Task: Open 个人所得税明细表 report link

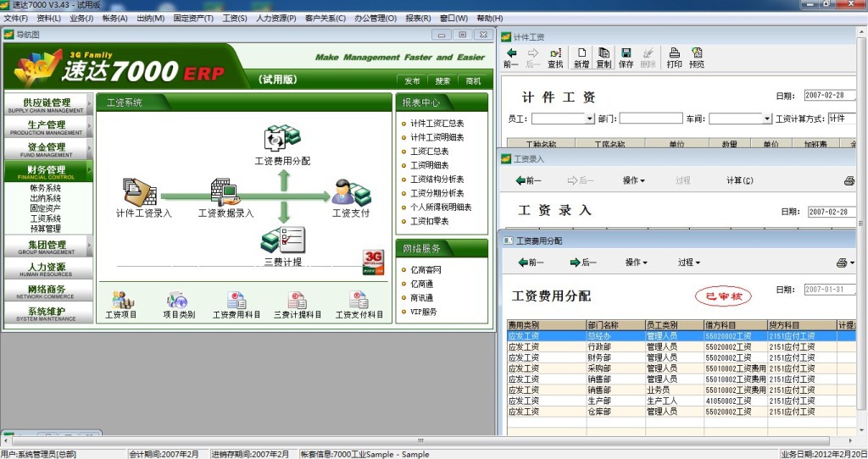Action: [441, 207]
